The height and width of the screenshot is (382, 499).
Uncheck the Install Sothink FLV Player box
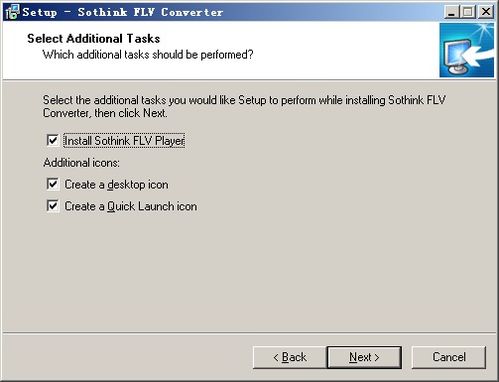[x=53, y=140]
